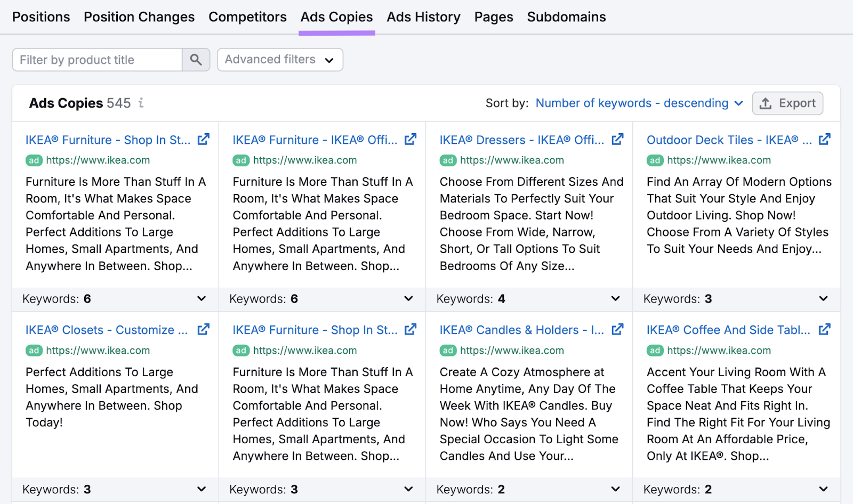Viewport: 853px width, 504px height.
Task: Click the upload arrow icon inside Export
Action: pyautogui.click(x=766, y=103)
